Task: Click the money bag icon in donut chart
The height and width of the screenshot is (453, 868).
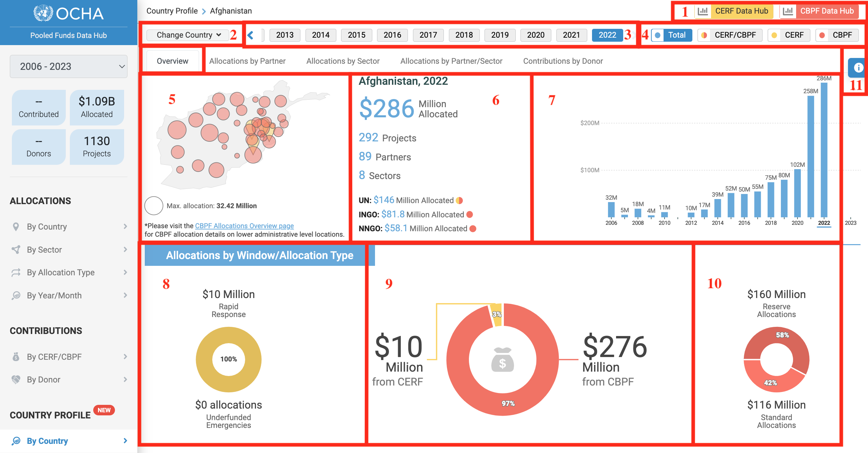Action: click(502, 360)
